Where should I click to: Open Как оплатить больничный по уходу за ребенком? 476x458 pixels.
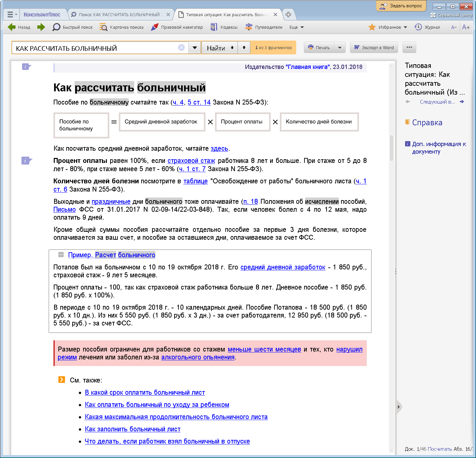coord(157,405)
